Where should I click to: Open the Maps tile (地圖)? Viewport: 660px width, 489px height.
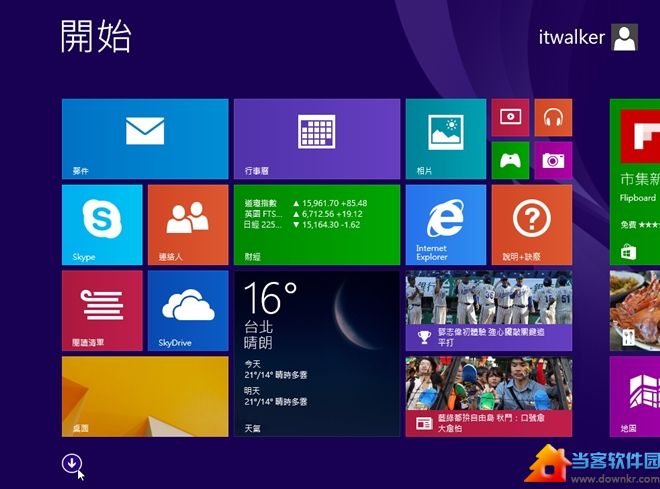pos(635,396)
